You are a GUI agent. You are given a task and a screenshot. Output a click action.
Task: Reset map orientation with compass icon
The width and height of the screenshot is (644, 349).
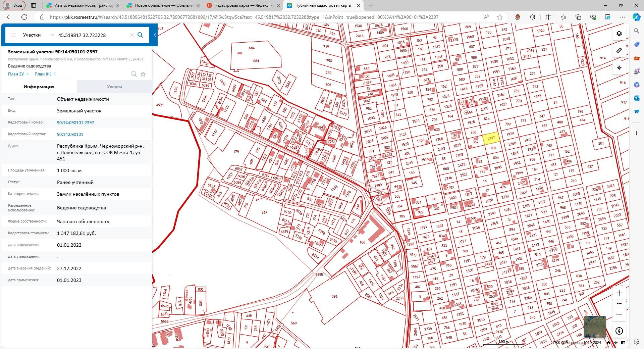click(619, 331)
